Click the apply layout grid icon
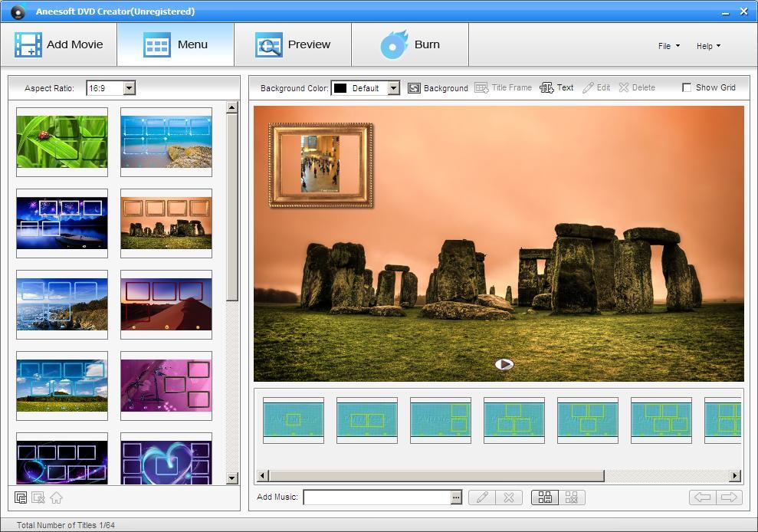758x532 pixels. coord(545,498)
